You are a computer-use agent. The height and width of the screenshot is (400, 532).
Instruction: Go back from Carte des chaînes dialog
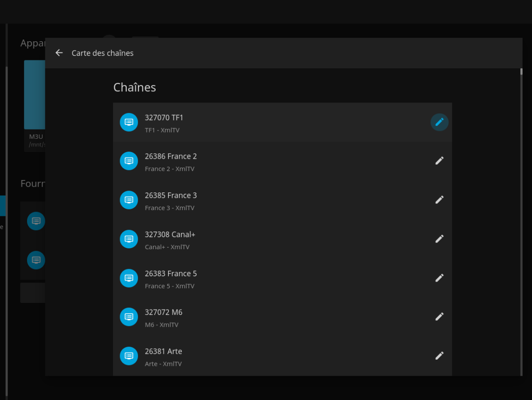click(x=59, y=53)
